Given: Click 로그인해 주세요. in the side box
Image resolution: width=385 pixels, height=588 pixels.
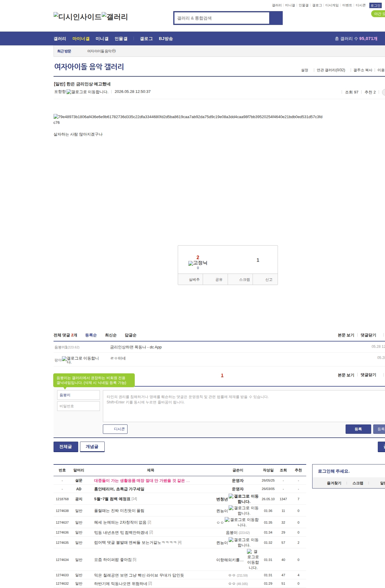Looking at the screenshot, I should click(334, 471).
